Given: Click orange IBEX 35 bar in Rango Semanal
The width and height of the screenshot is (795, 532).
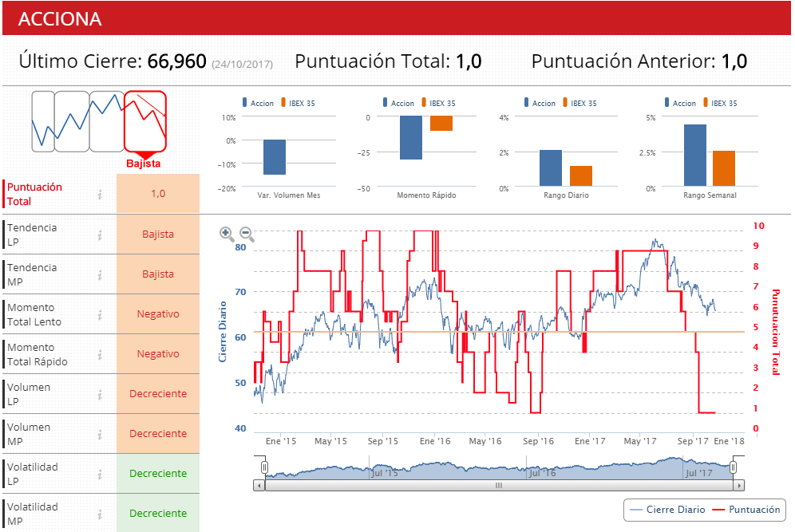Looking at the screenshot, I should point(724,169).
